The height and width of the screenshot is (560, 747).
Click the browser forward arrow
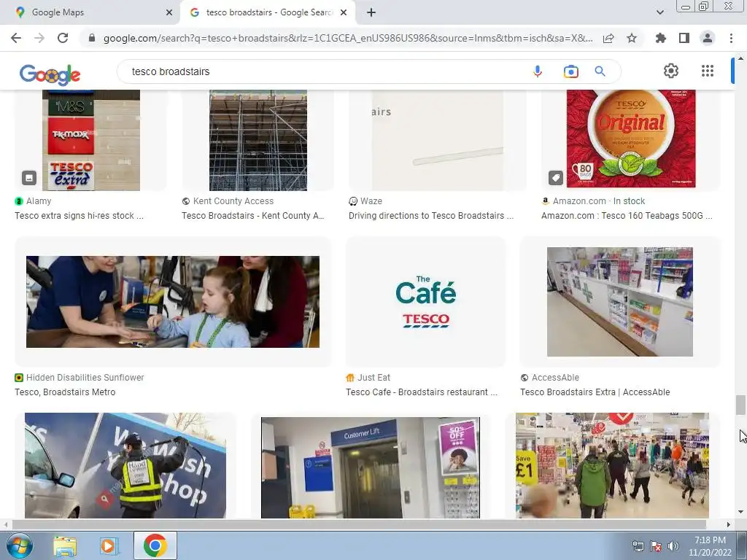39,38
